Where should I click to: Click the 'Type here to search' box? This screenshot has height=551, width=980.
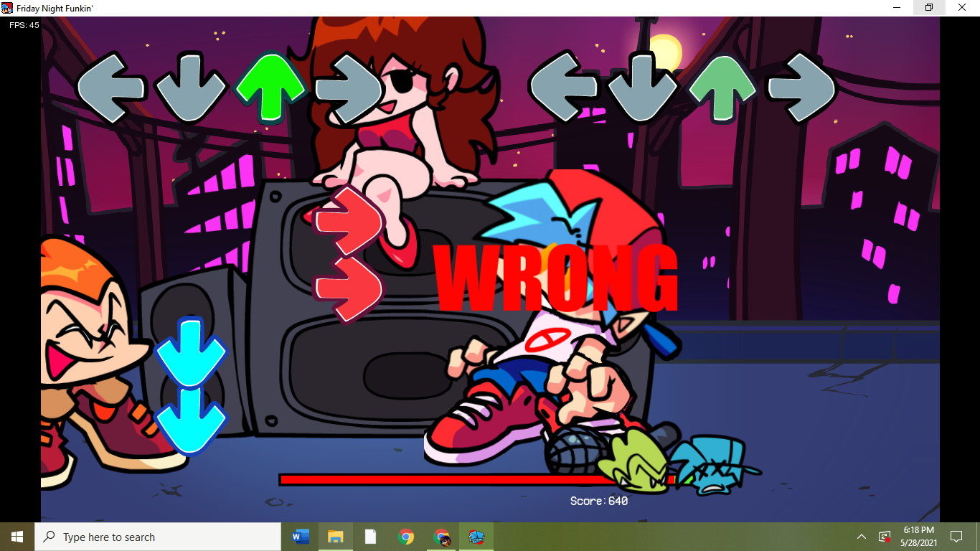(x=158, y=537)
